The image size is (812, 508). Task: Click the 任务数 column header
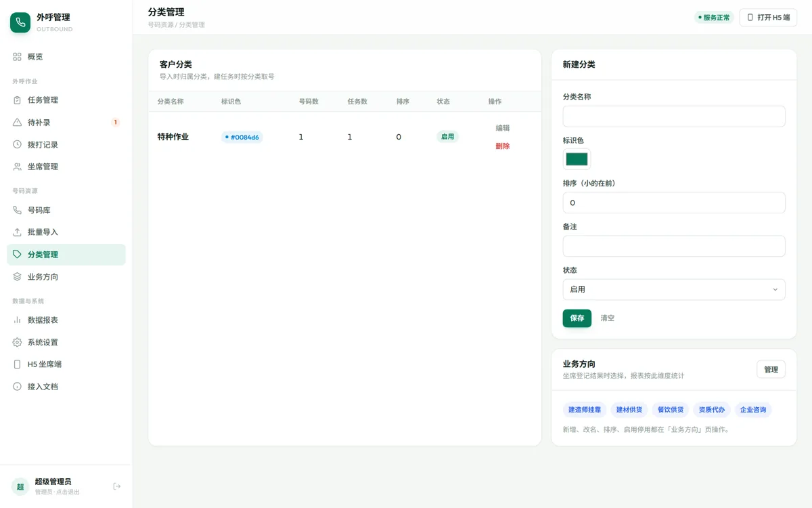click(x=357, y=102)
